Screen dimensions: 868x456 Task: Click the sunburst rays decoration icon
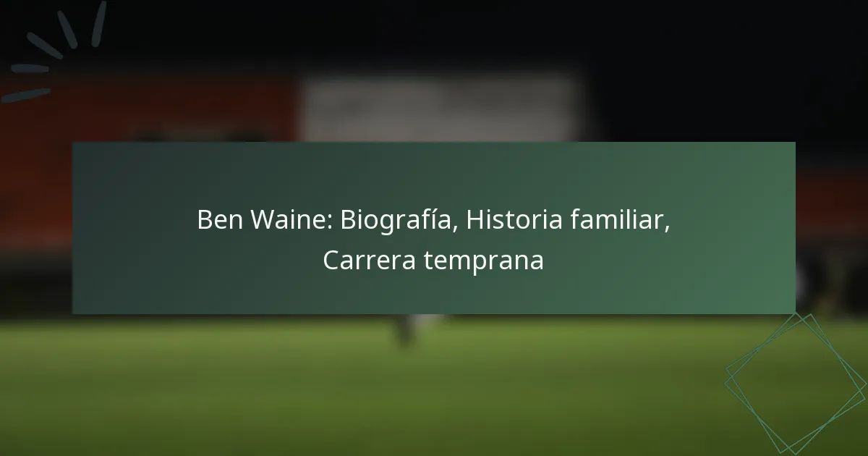(x=58, y=51)
